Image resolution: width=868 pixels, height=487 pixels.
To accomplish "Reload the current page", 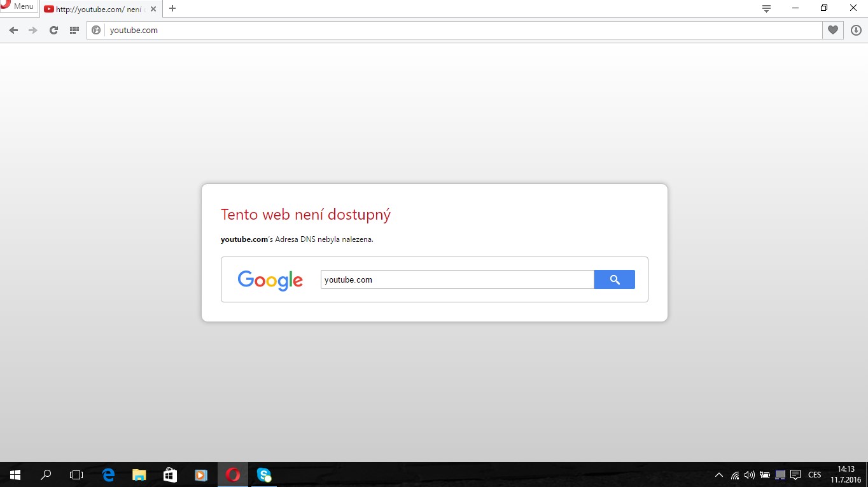I will (53, 30).
